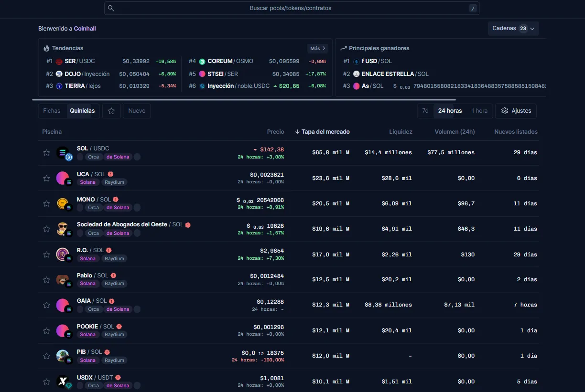The width and height of the screenshot is (585, 392).
Task: Click the Nuevo button
Action: tap(137, 111)
